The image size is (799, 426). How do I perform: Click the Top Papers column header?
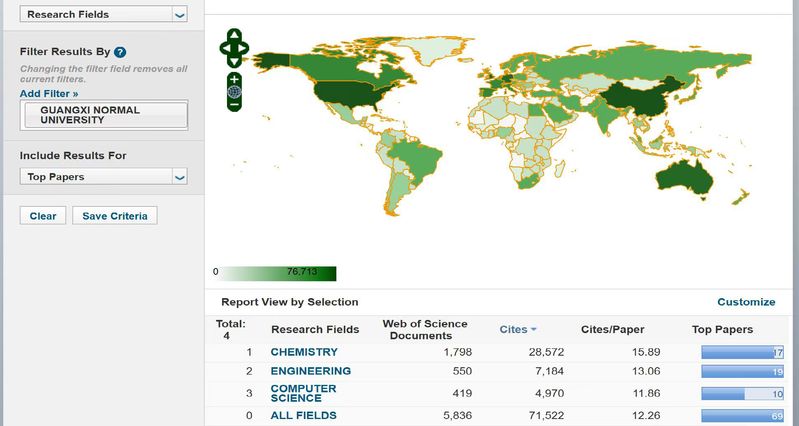coord(722,330)
